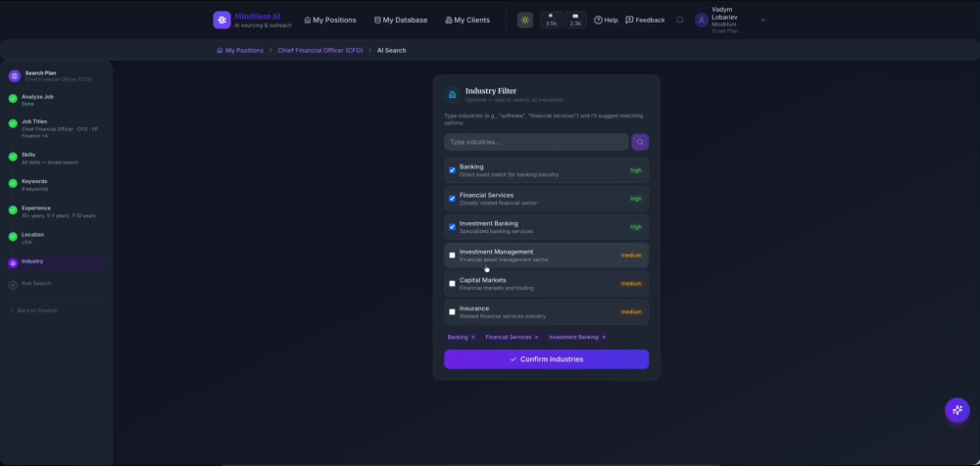Screen dimensions: 980x466
Task: Click the Run Search step label
Action: tap(36, 284)
